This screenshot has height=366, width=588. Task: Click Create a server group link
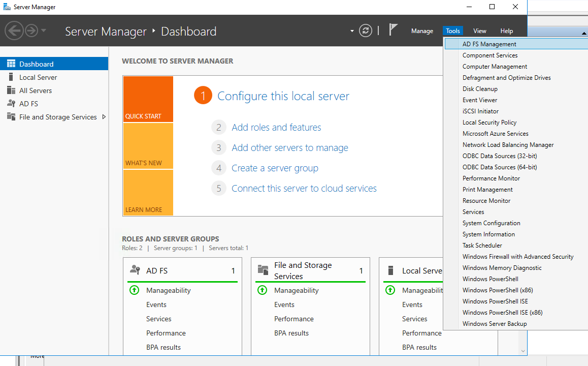coord(275,168)
